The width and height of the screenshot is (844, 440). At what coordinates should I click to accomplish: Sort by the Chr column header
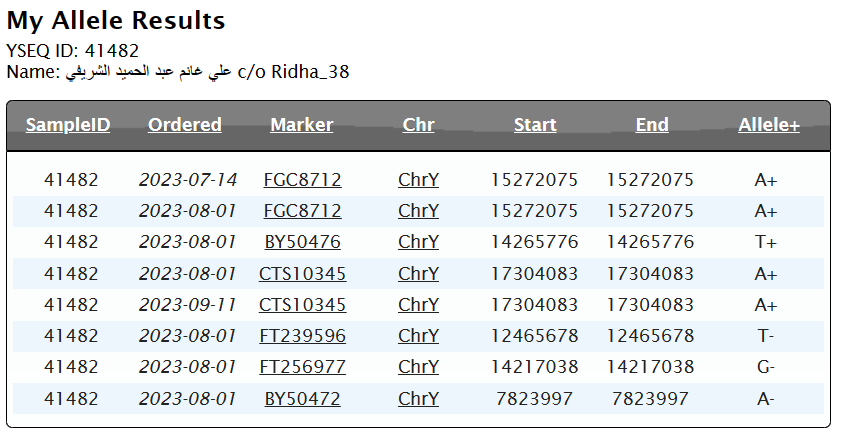tap(418, 125)
